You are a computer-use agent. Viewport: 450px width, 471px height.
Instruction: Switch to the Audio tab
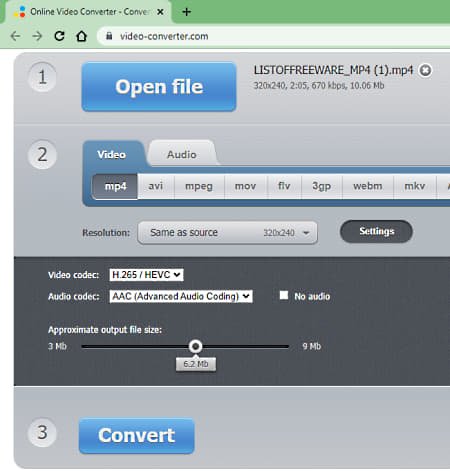click(x=182, y=154)
